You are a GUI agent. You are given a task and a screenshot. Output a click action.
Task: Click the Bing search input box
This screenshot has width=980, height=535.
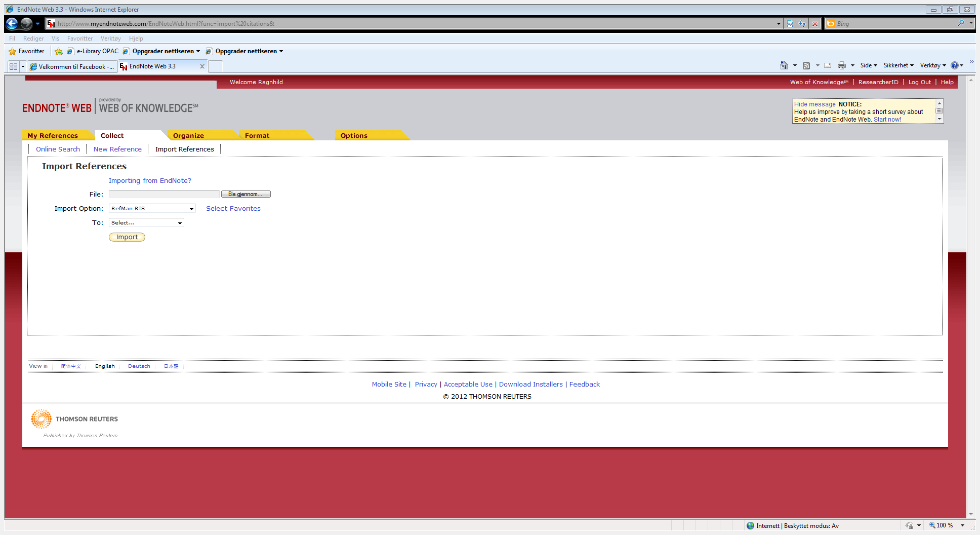click(895, 24)
